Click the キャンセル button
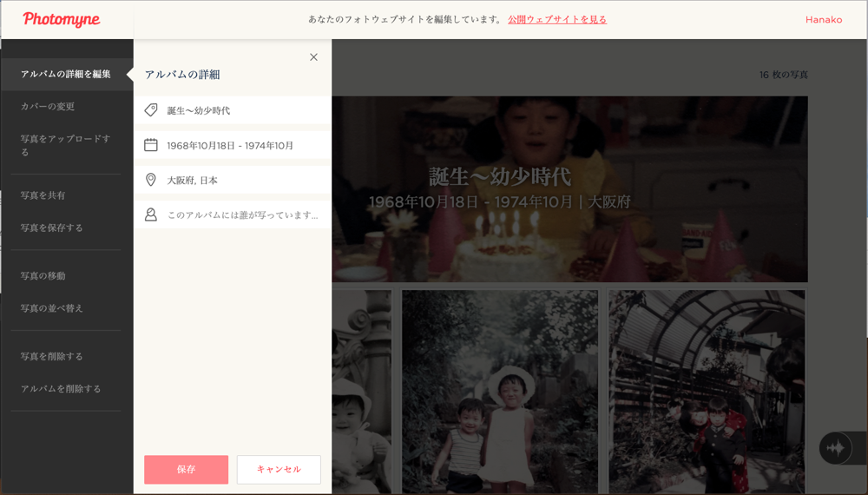868x495 pixels. tap(279, 470)
